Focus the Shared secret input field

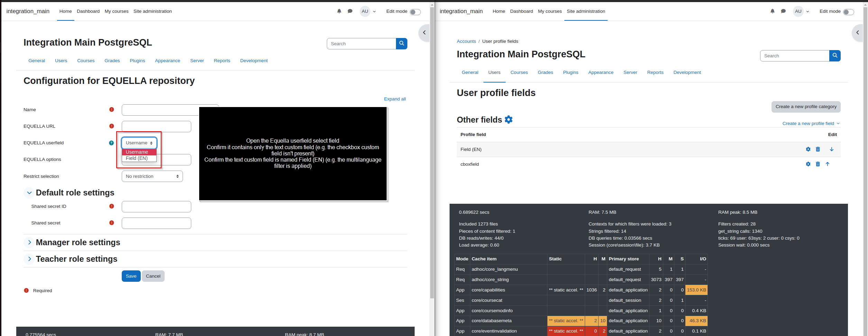[x=156, y=223]
